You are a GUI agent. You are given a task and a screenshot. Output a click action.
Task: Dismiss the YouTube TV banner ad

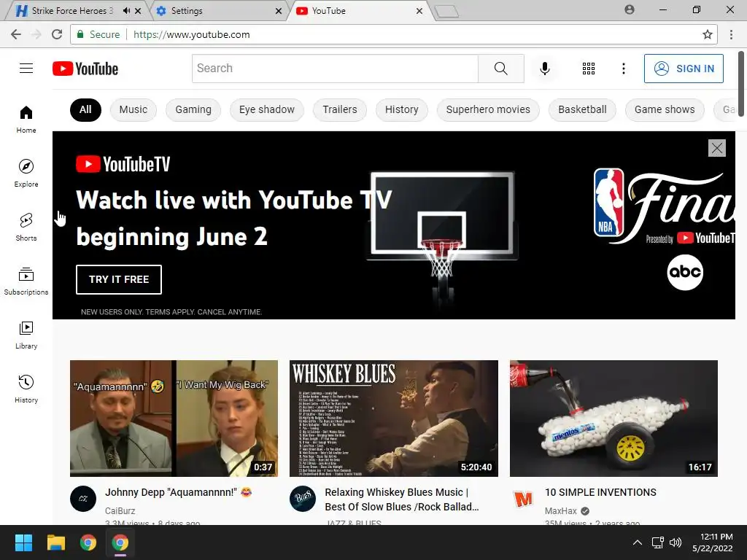pyautogui.click(x=716, y=148)
